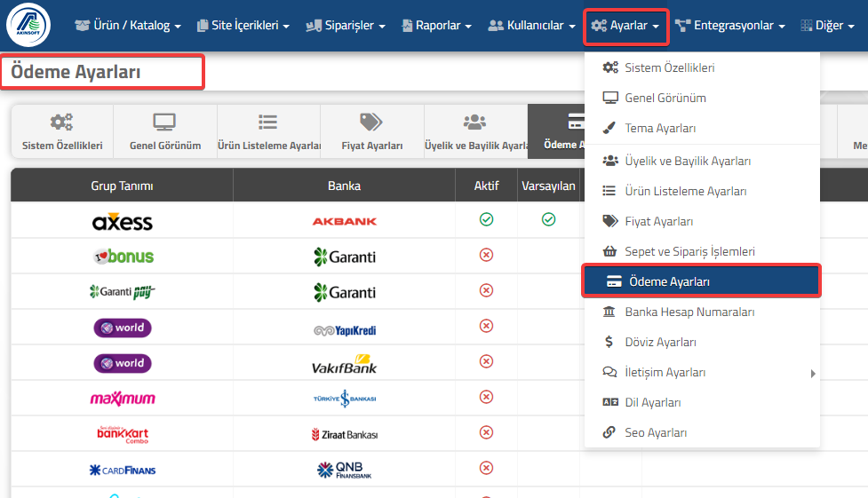868x498 pixels.
Task: Open Dil Ayarları
Action: 702,402
